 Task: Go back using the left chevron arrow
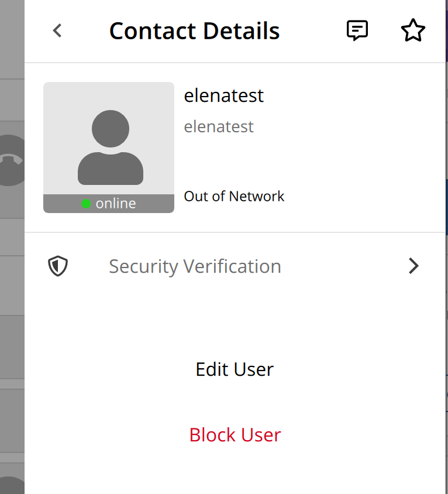coord(57,30)
